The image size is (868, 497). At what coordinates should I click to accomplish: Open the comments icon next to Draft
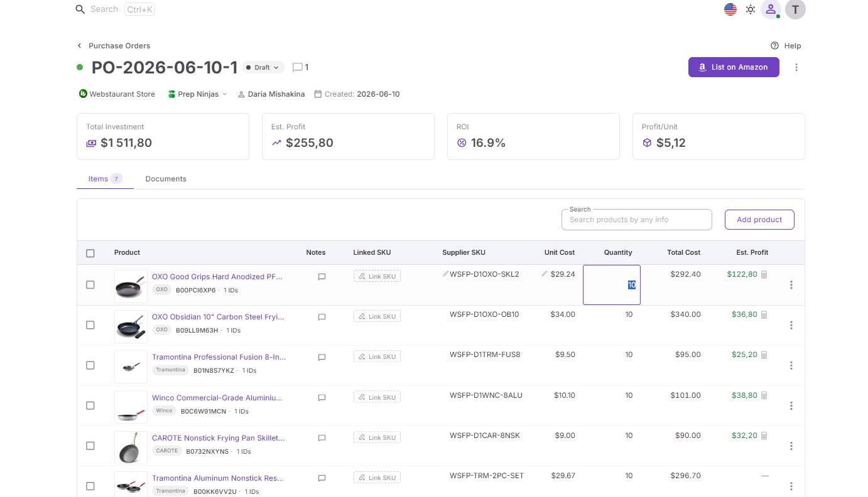click(298, 67)
